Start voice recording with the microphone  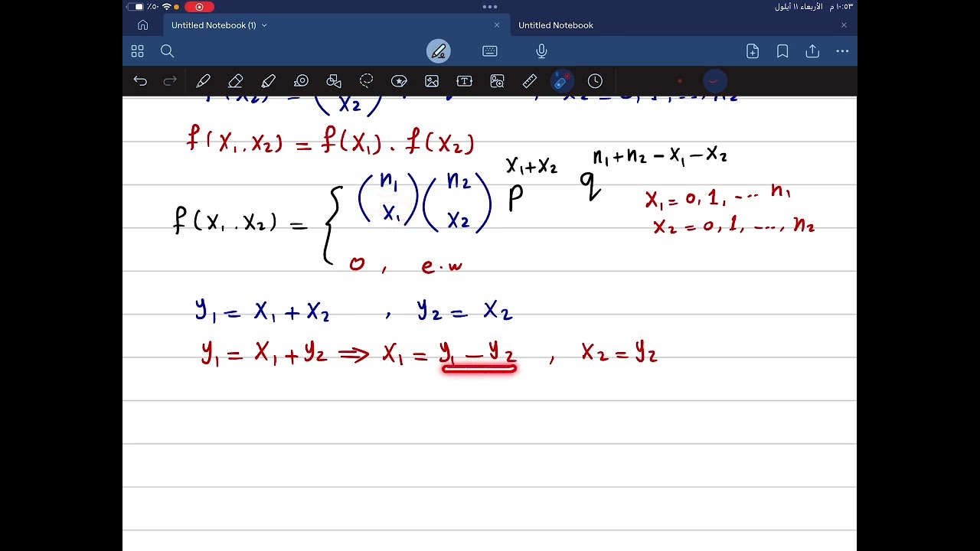tap(541, 51)
